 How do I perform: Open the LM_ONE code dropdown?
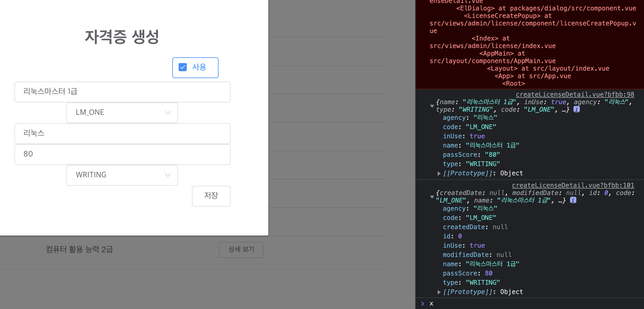(x=122, y=113)
